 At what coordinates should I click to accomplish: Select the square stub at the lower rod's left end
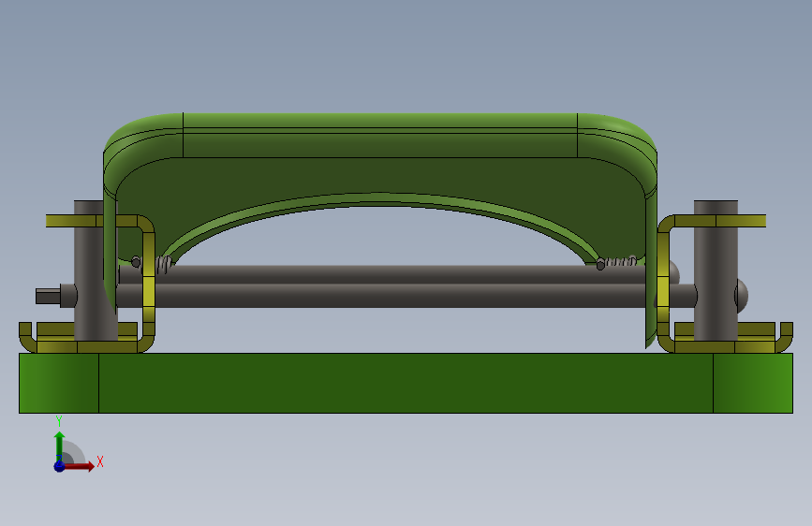pyautogui.click(x=48, y=296)
